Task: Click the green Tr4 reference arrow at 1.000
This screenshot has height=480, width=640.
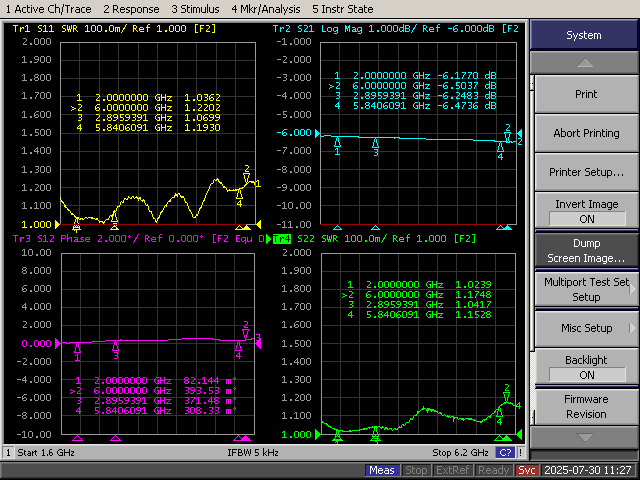Action: point(318,434)
